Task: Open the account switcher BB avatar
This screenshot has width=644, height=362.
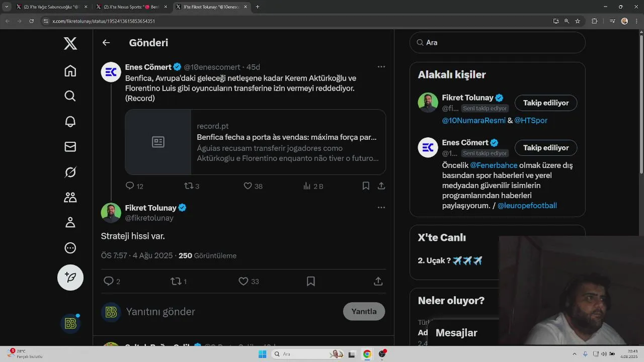Action: [x=70, y=323]
